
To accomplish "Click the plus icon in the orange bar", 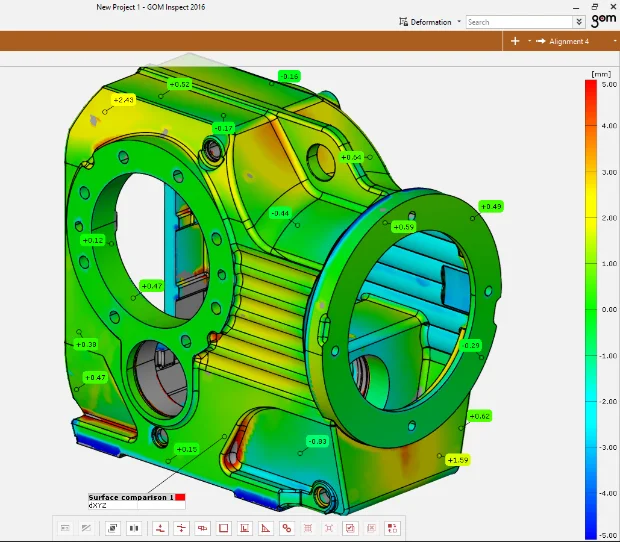I will [514, 41].
